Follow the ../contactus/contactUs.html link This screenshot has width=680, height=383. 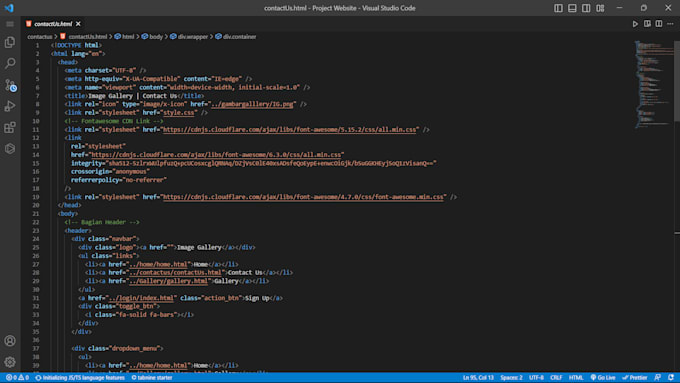point(176,273)
